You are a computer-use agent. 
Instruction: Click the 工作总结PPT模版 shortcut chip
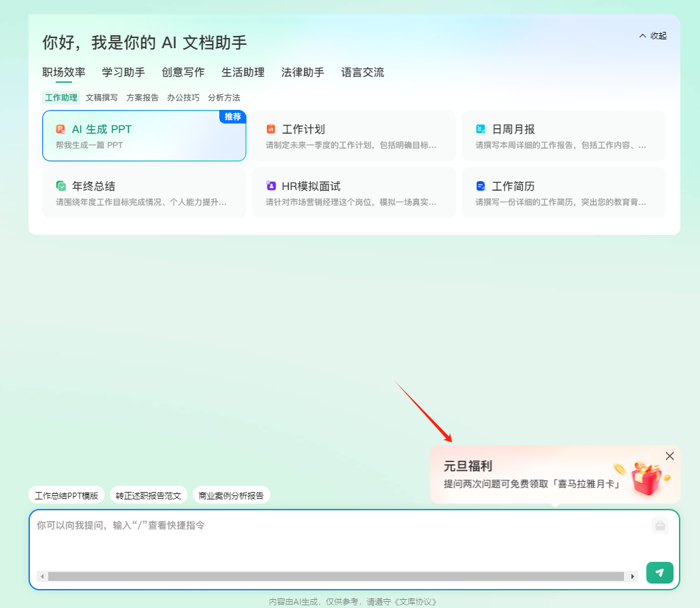coord(66,495)
